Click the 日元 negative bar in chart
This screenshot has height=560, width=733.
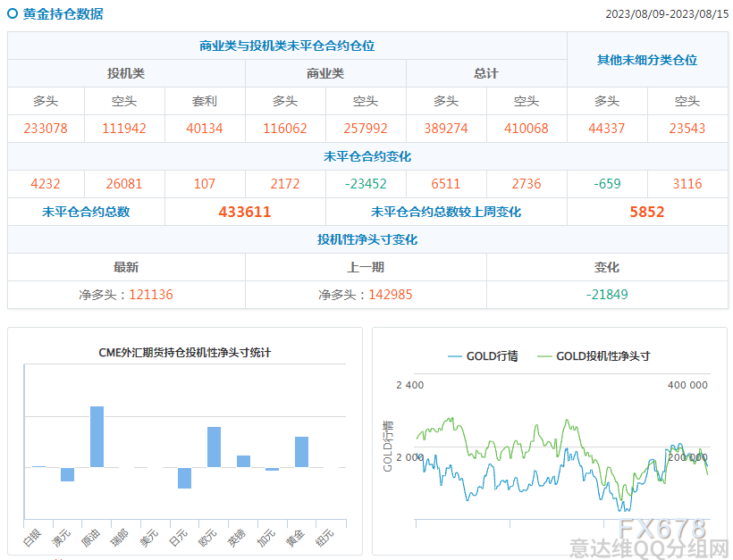pyautogui.click(x=185, y=478)
